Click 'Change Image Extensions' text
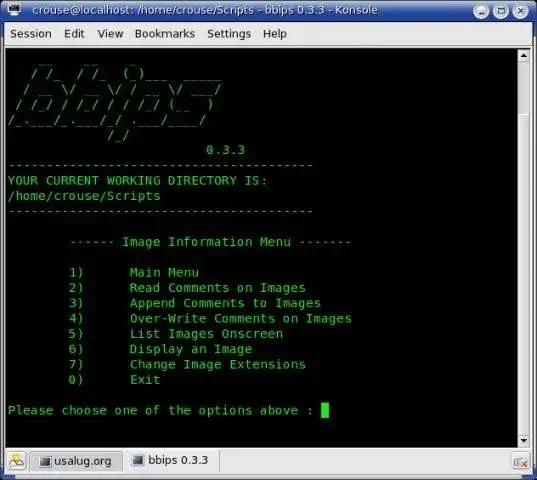The height and width of the screenshot is (480, 537). coord(217,365)
